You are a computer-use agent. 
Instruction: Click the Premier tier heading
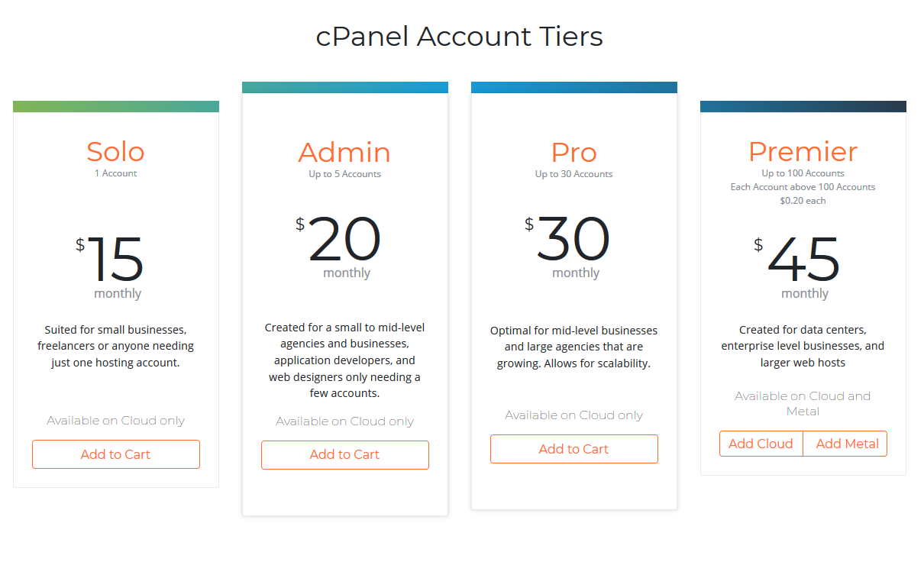coord(803,151)
